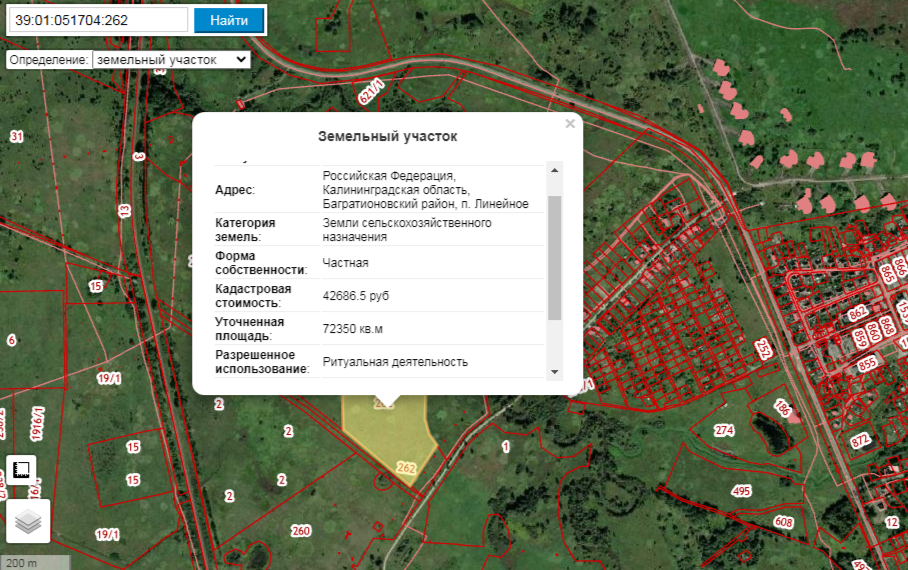Click the popup scrollbar thumb

coord(555,257)
